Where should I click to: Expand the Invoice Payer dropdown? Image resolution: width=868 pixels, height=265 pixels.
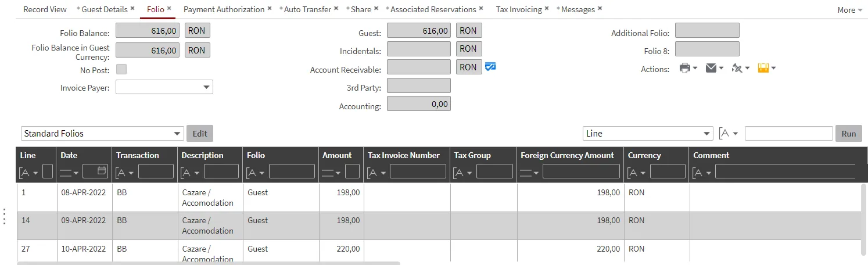(206, 87)
